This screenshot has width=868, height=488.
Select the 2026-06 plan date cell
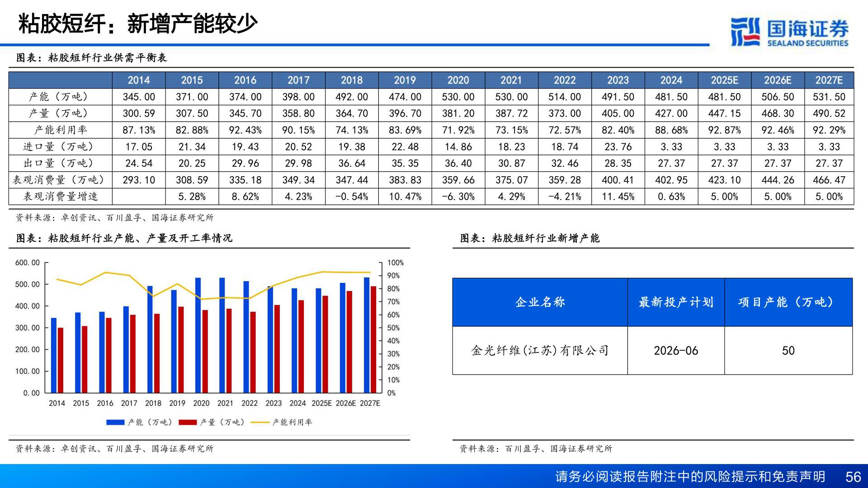pos(676,350)
